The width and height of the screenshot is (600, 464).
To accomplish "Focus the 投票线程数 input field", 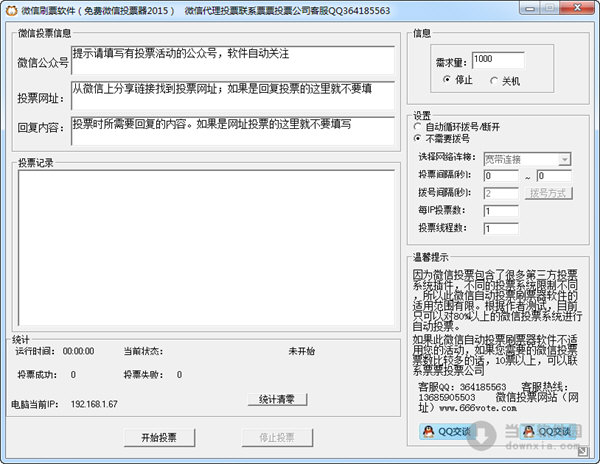I will point(501,229).
